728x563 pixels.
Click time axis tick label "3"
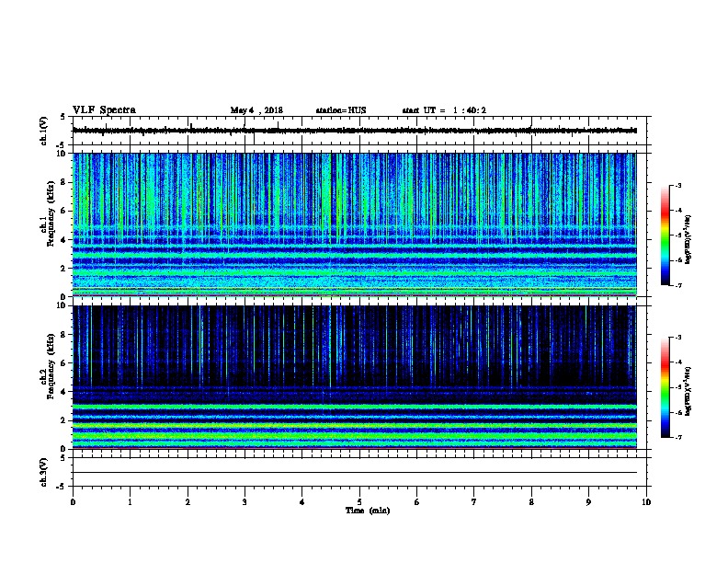click(x=245, y=502)
